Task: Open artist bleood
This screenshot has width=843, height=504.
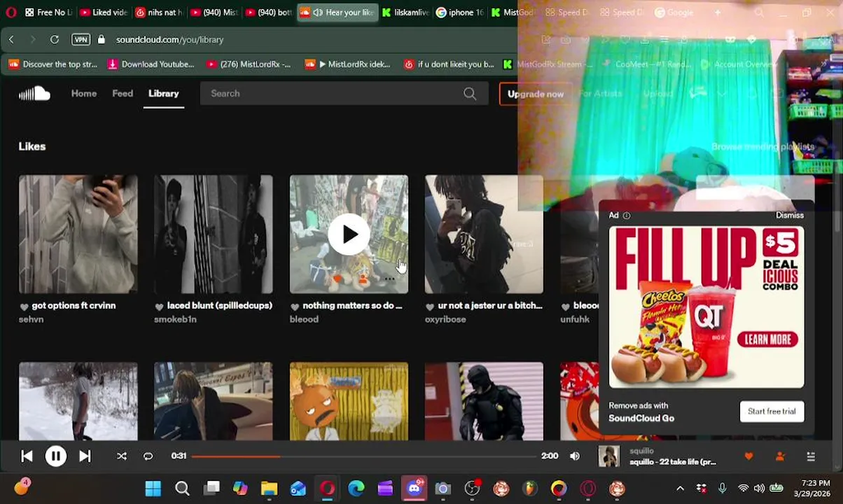Action: [304, 319]
